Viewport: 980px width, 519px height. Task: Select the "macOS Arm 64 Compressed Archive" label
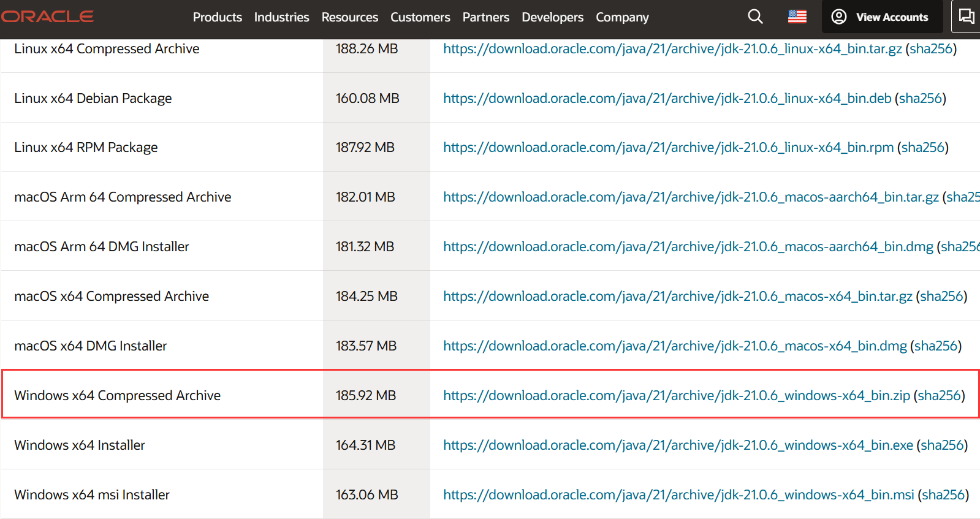tap(123, 197)
